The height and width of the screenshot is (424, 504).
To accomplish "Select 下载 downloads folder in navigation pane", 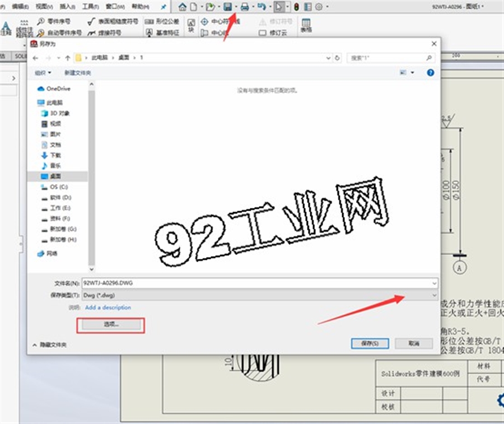I will [51, 155].
